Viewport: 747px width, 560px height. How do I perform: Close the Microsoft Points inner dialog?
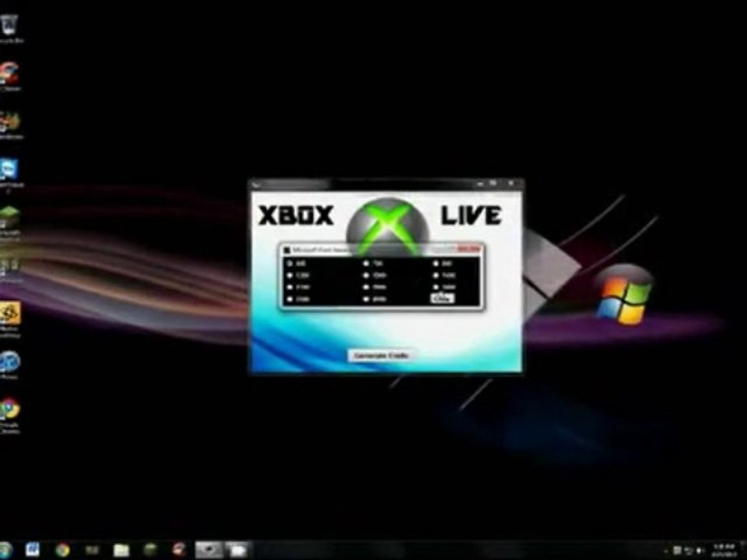point(468,250)
